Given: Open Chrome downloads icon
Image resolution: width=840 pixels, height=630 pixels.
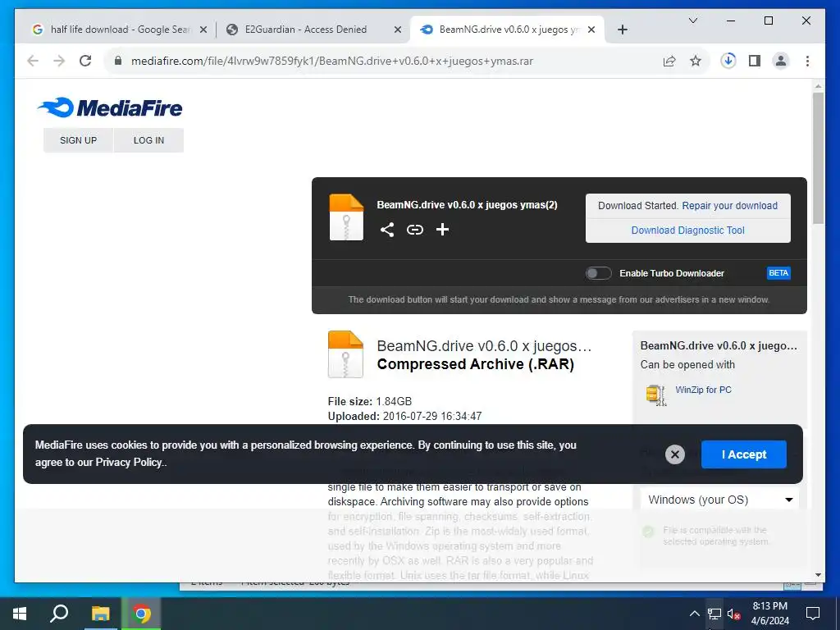Looking at the screenshot, I should click(x=728, y=61).
